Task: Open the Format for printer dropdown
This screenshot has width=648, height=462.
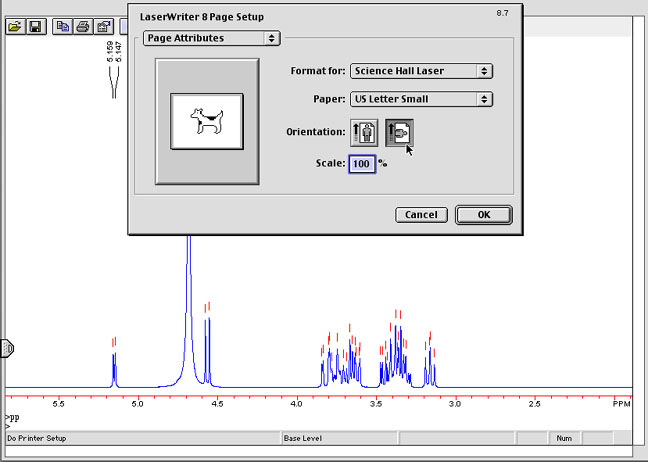Action: (420, 71)
